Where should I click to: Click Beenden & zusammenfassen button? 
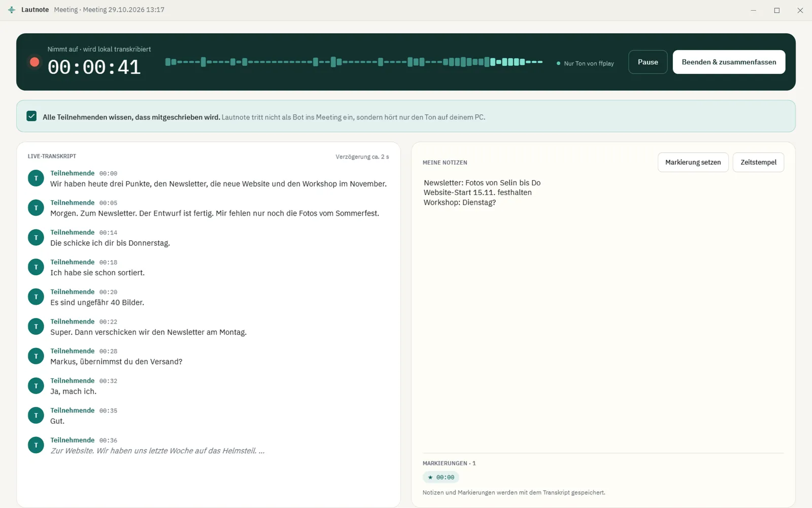pyautogui.click(x=729, y=62)
